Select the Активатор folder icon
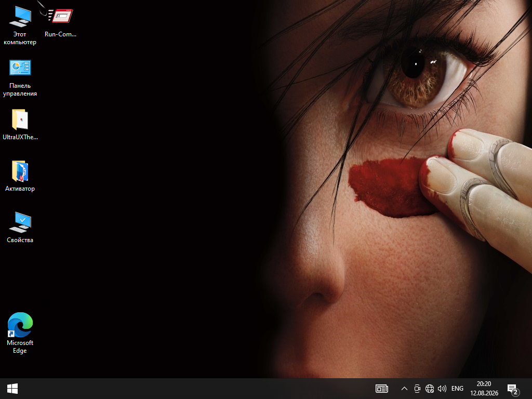This screenshot has width=532, height=399. coord(20,176)
